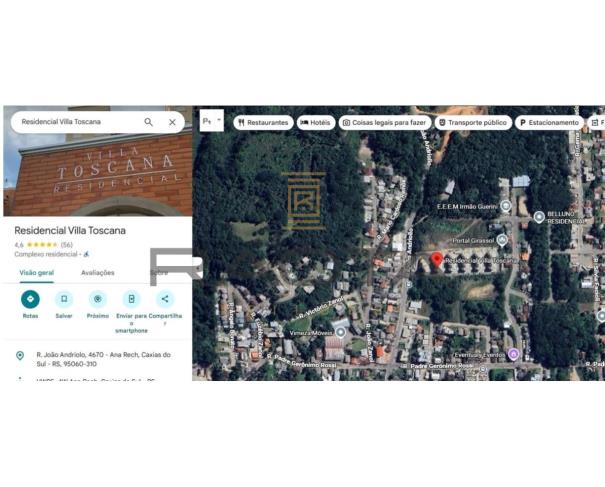Click the address R. João Andriolo, 4670
This screenshot has height=487, width=605.
[103, 359]
